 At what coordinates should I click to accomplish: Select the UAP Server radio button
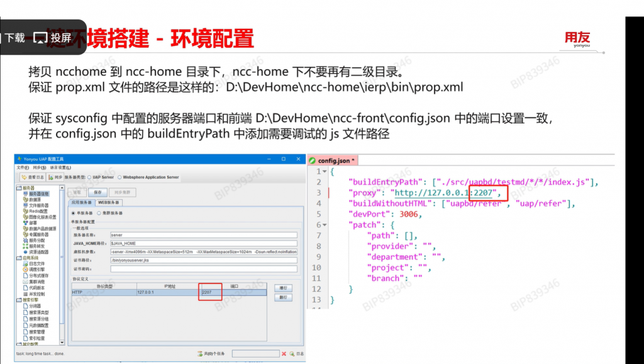coord(89,178)
